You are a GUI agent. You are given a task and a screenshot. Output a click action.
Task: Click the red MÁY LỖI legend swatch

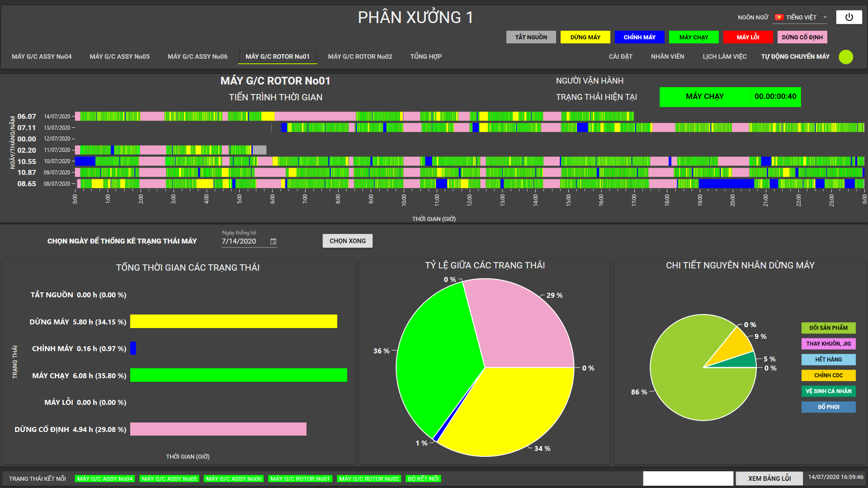pos(748,37)
